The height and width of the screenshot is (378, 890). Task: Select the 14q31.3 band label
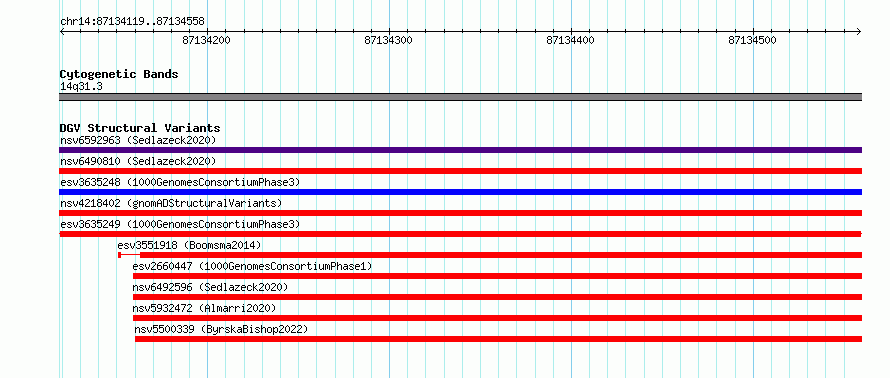(x=81, y=87)
